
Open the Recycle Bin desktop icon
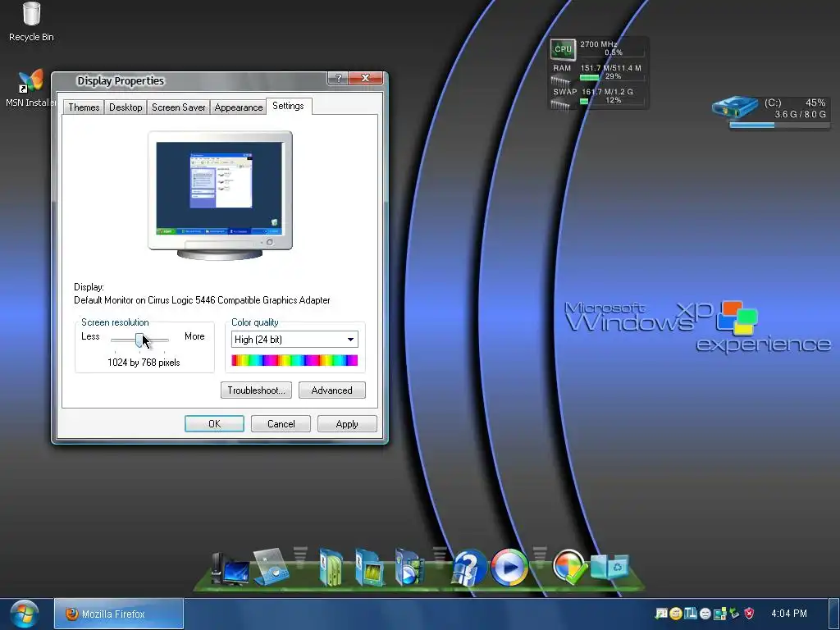(31, 21)
